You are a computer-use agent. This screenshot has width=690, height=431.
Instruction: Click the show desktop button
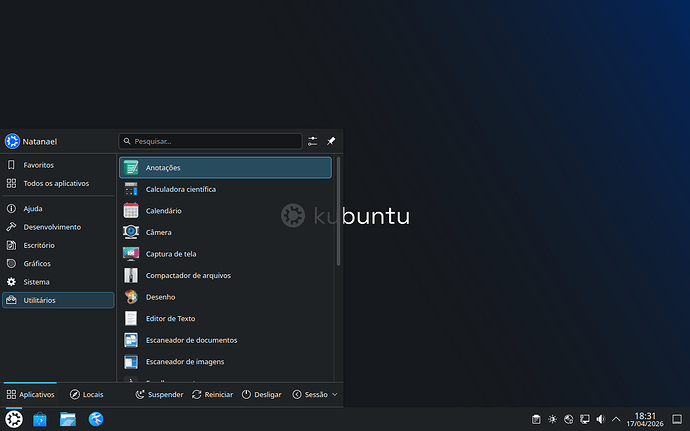click(x=677, y=420)
